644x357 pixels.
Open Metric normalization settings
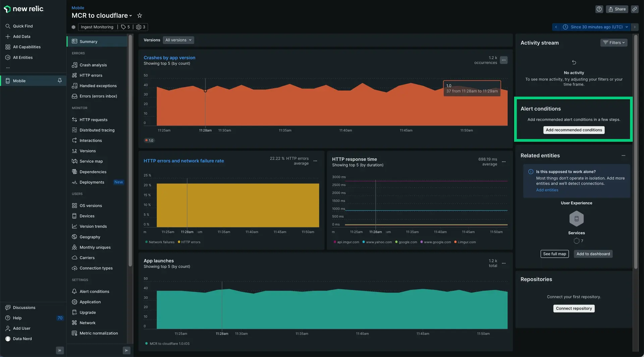(98, 333)
